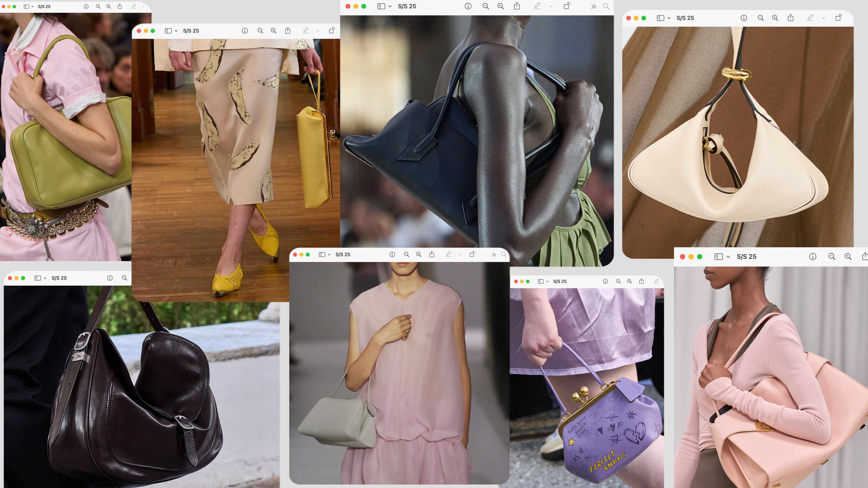
Task: Toggle sidebar in yellow clutch window
Action: click(168, 31)
